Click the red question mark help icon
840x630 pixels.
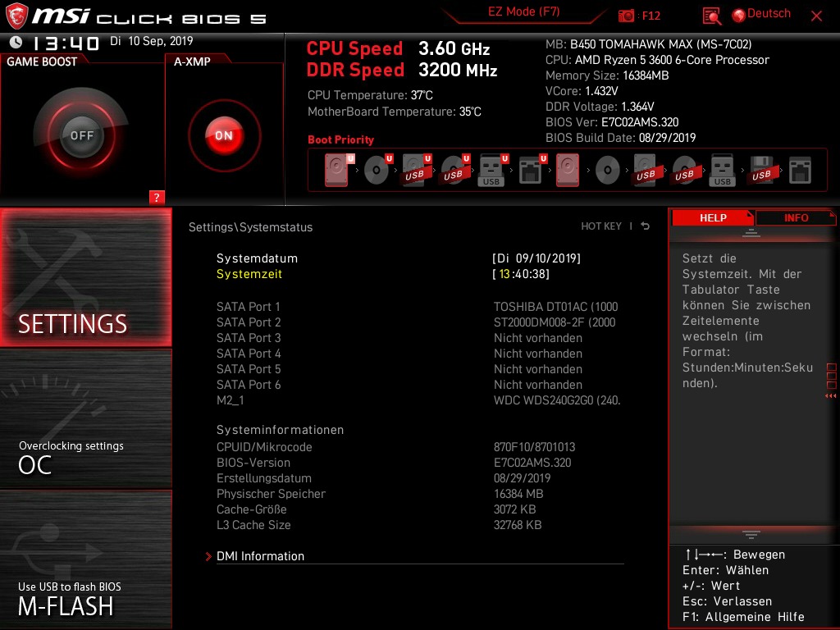(x=157, y=197)
